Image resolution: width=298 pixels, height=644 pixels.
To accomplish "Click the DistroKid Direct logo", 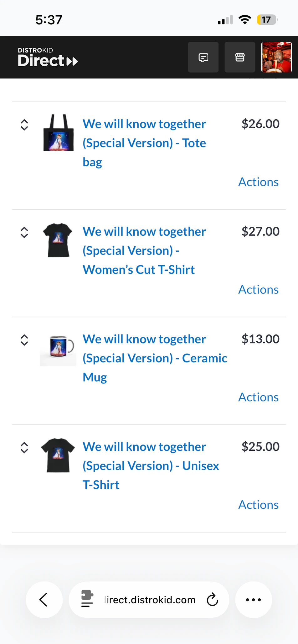I will coord(48,57).
